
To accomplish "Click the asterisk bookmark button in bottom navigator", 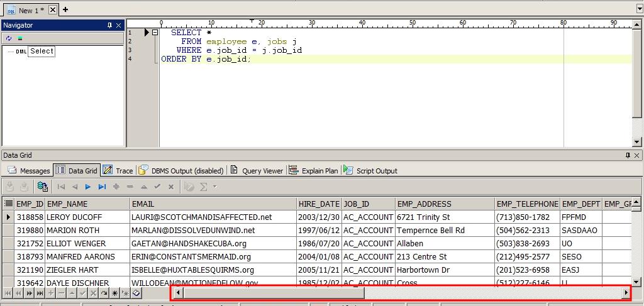I will tap(114, 293).
